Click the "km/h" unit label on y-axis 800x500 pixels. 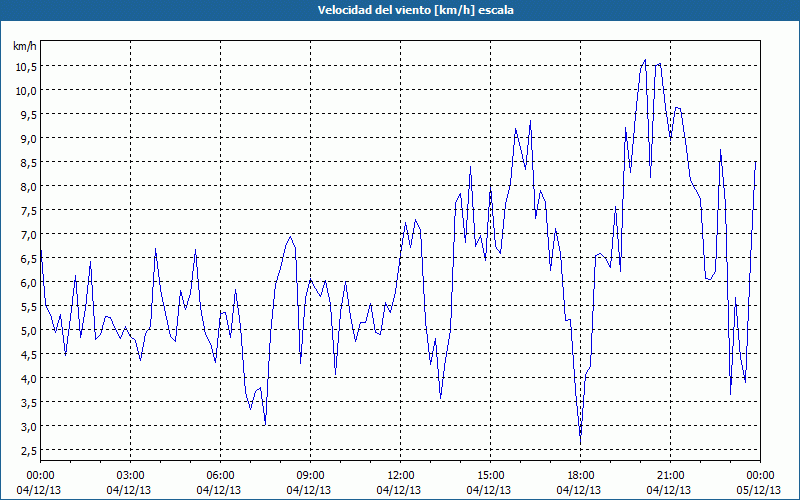(x=25, y=46)
